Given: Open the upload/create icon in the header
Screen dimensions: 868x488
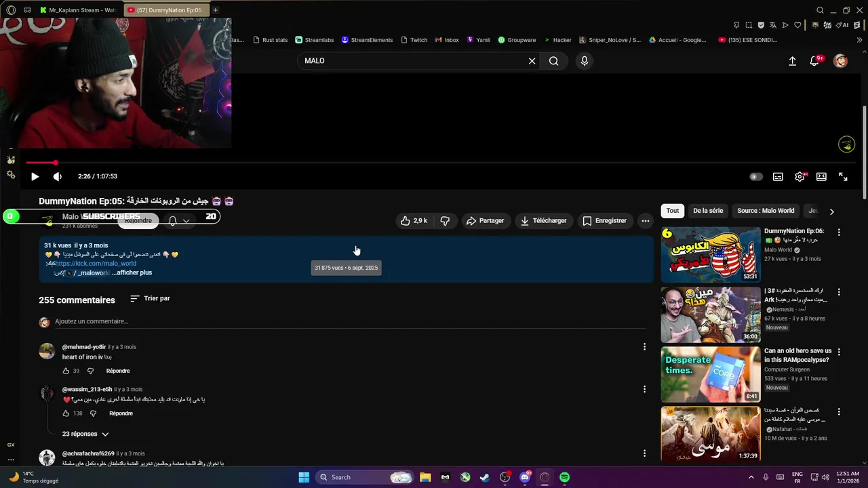Looking at the screenshot, I should 792,61.
